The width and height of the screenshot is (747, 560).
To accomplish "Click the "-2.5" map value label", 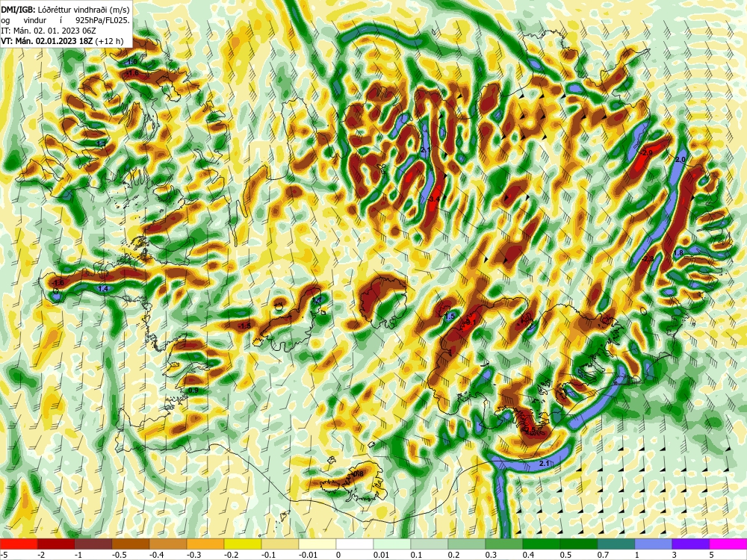I will coord(530,429).
